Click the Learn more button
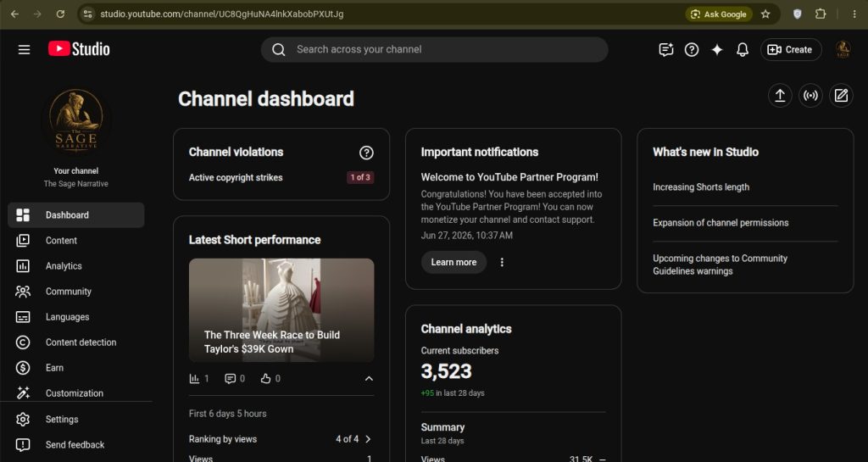The width and height of the screenshot is (868, 462). 453,262
